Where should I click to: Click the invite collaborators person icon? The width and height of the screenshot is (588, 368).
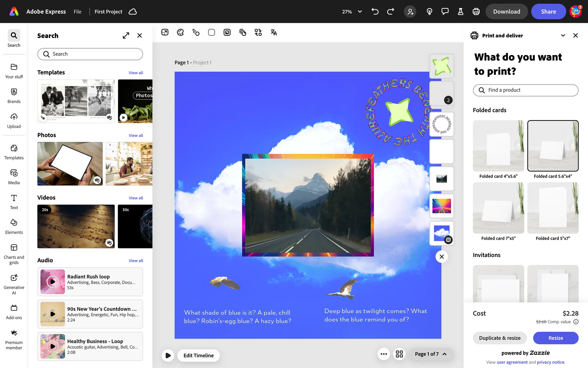(410, 12)
